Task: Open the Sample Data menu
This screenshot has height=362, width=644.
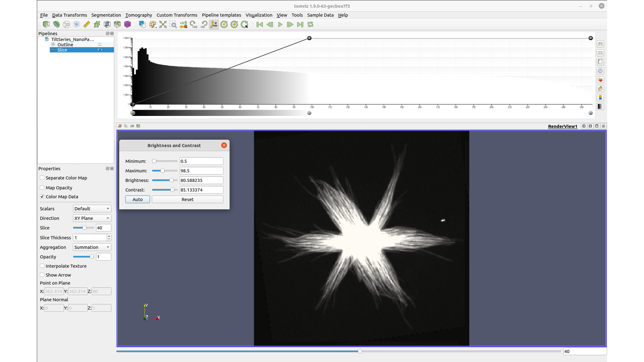Action: (x=320, y=15)
